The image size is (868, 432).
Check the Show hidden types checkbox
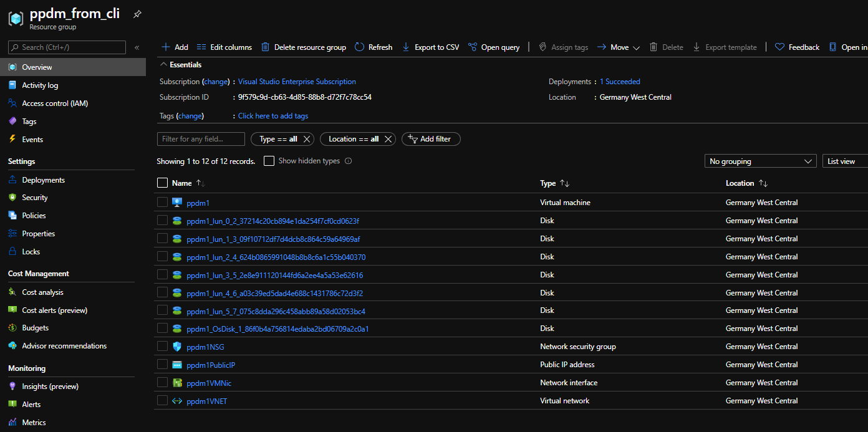pyautogui.click(x=269, y=161)
